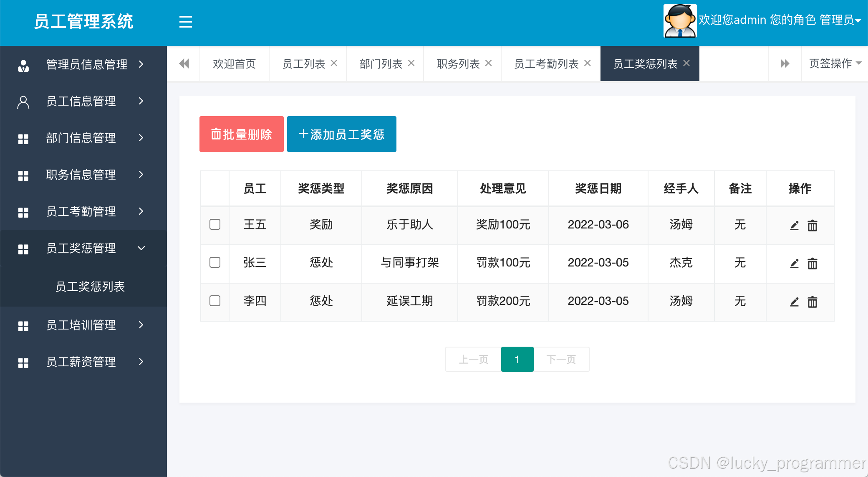Close the 员工考勤列表 tab

(587, 63)
